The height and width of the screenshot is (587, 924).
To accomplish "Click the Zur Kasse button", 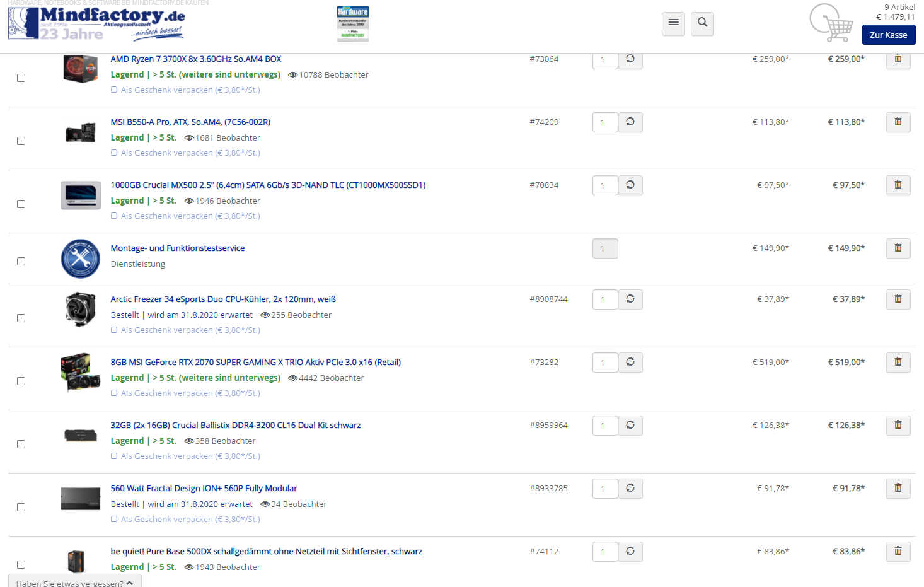I will (889, 35).
